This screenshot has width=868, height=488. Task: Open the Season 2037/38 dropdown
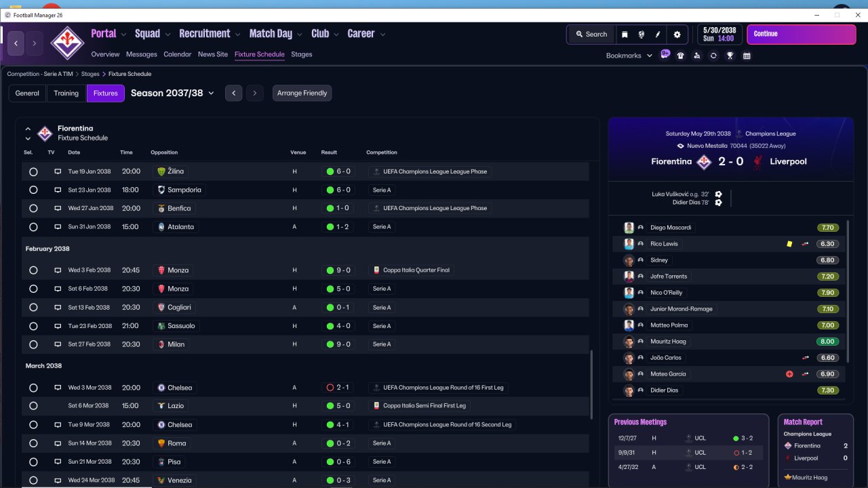(x=173, y=94)
